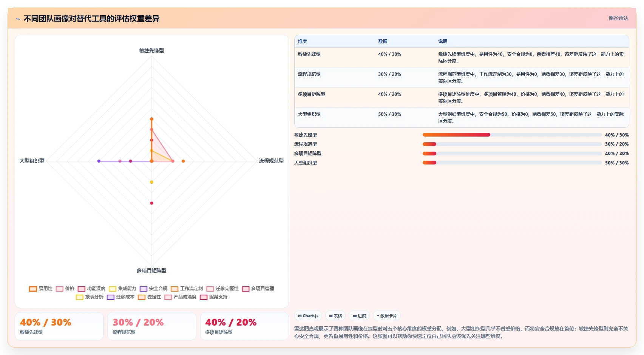Click the 敏捷先锋型 axis label on the radar
The width and height of the screenshot is (644, 355).
[151, 51]
